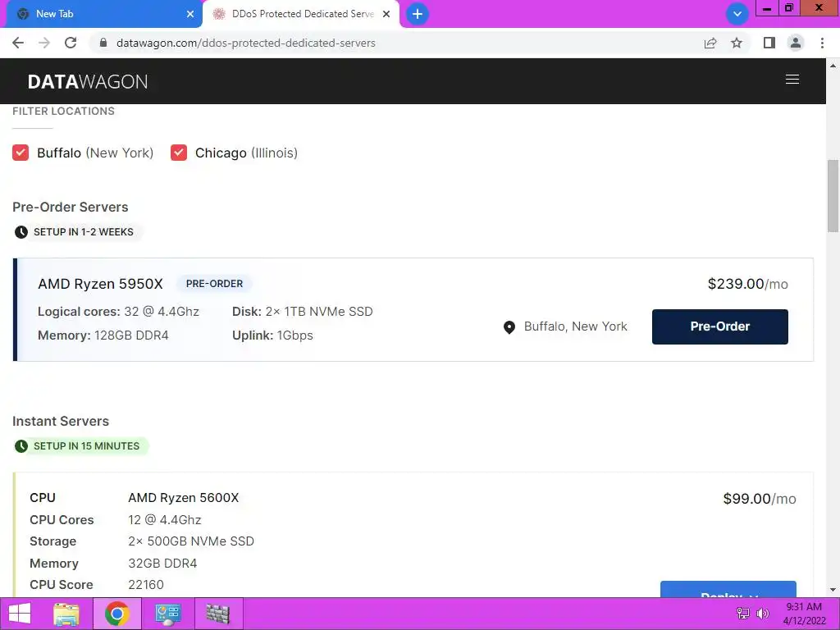The width and height of the screenshot is (840, 630).
Task: Click the Chrome taskbar icon
Action: coord(117,614)
